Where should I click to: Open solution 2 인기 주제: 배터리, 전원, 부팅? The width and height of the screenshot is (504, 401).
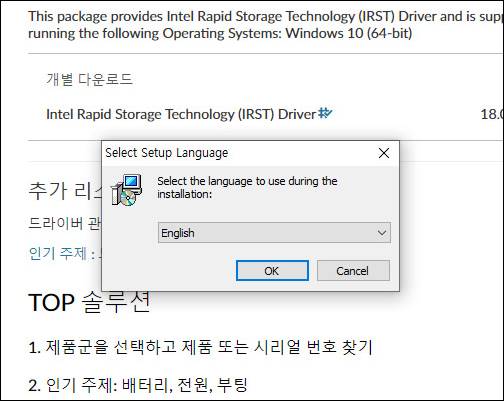[x=138, y=385]
